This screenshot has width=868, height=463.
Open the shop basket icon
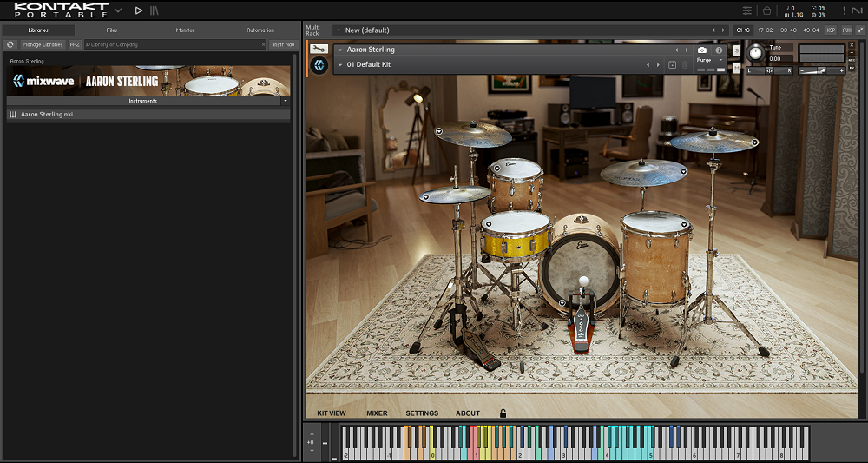(766, 10)
